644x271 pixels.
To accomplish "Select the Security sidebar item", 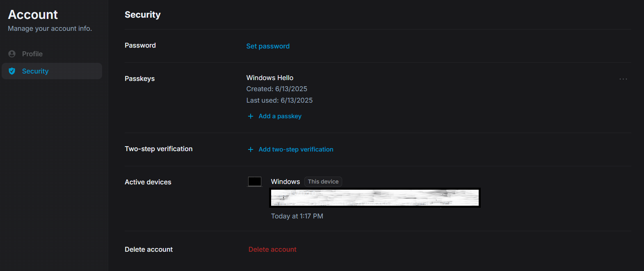I will point(35,71).
